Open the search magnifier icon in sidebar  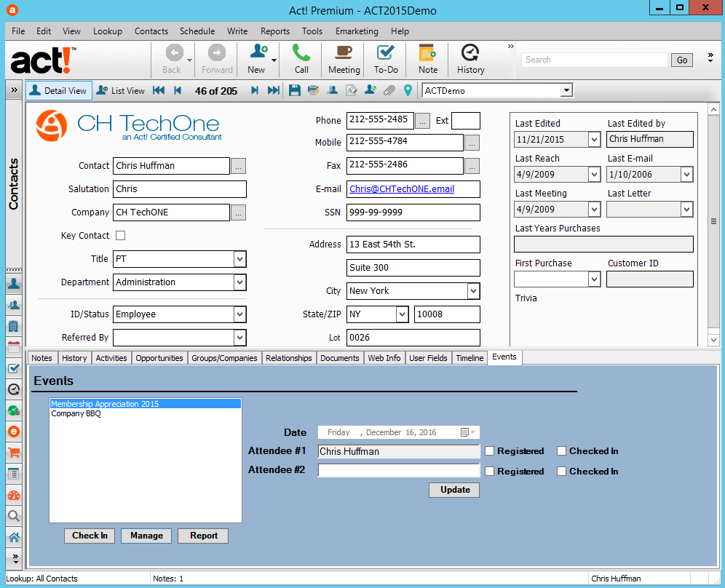tap(14, 516)
